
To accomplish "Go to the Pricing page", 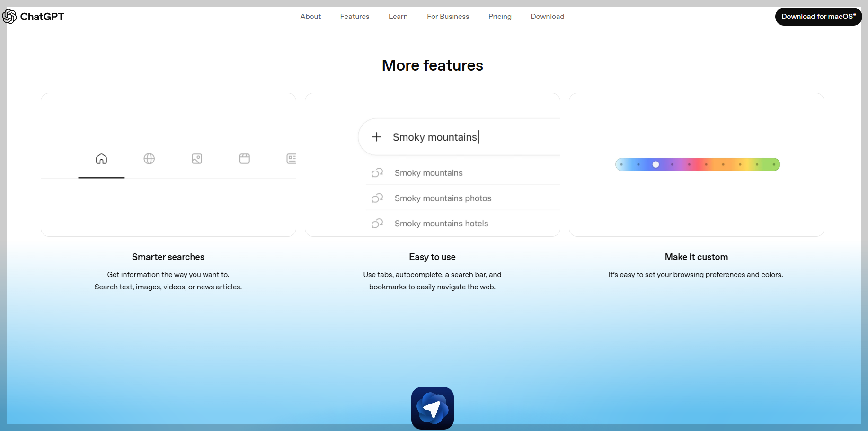I will pyautogui.click(x=500, y=16).
